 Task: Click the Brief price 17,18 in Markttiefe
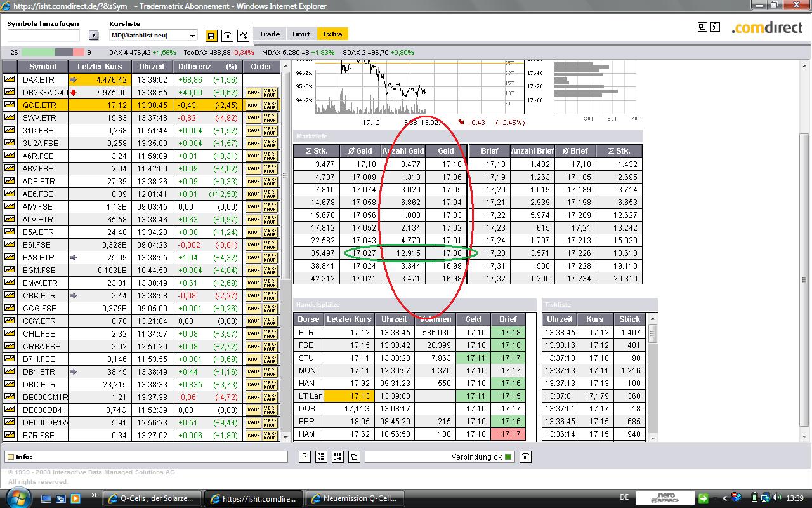[495, 164]
